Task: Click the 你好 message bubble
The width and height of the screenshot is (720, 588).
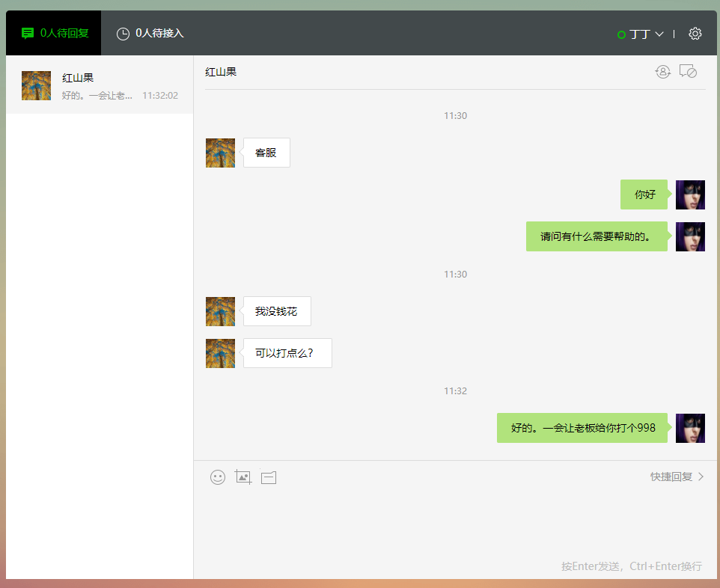Action: [x=644, y=195]
